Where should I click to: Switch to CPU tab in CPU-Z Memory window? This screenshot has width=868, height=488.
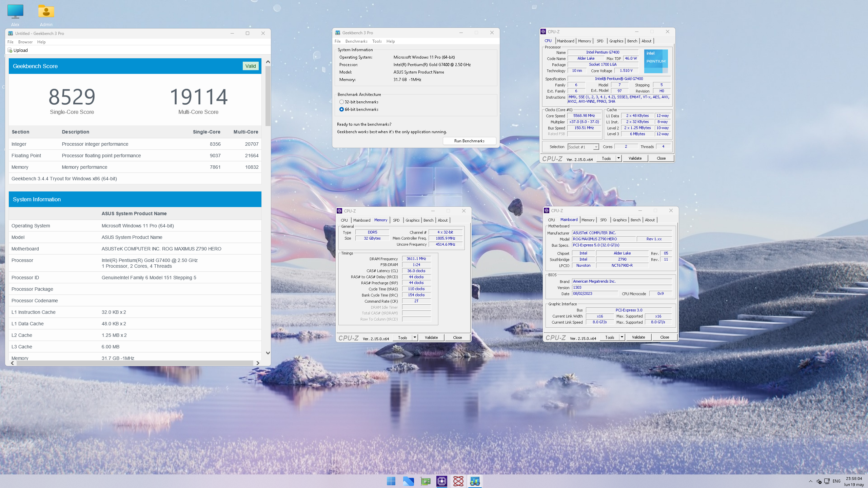(344, 220)
